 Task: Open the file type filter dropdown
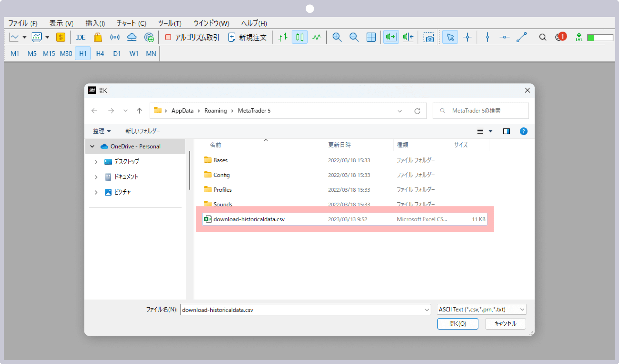coord(481,309)
